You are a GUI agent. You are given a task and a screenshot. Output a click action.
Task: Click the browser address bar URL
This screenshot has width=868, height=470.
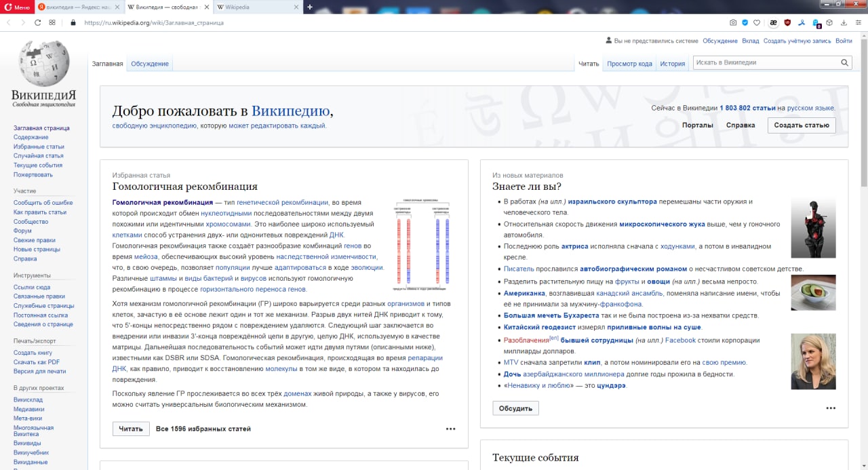pyautogui.click(x=154, y=22)
